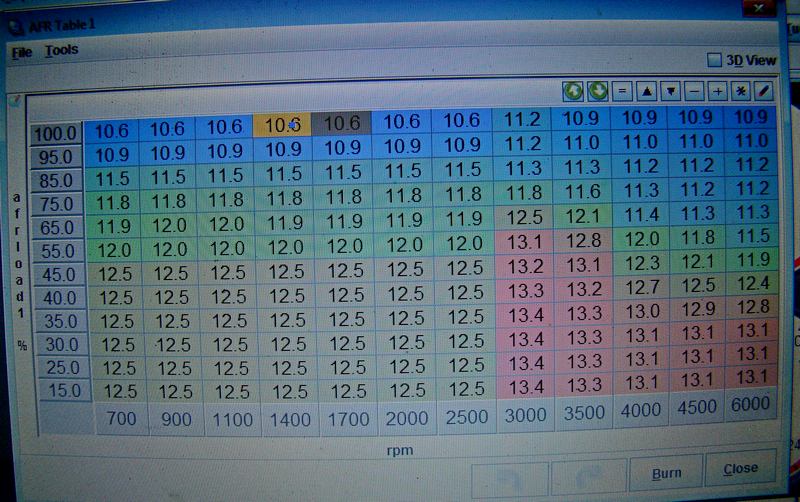Click the 3000 rpm column header
The width and height of the screenshot is (800, 502).
tap(523, 415)
